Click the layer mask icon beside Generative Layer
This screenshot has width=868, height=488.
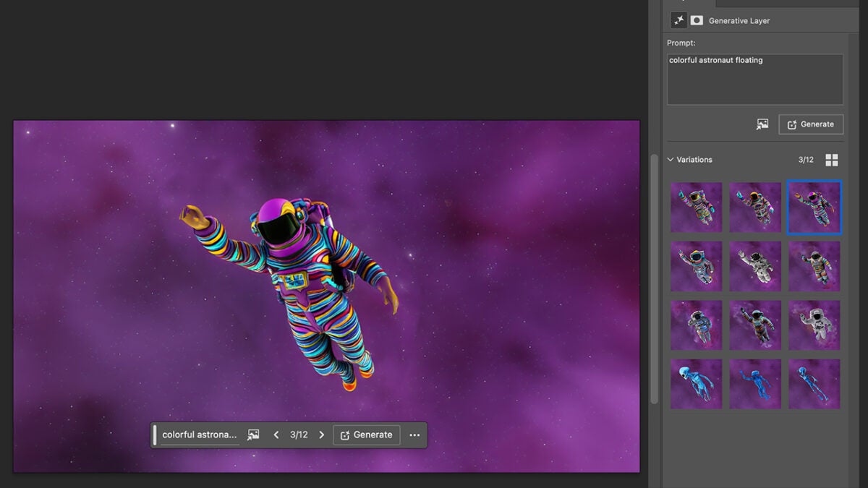697,20
